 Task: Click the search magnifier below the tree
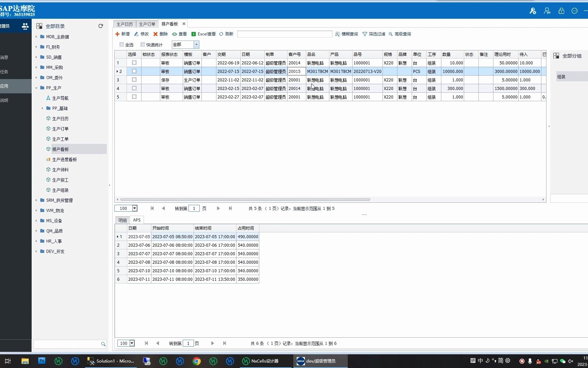[x=103, y=344]
